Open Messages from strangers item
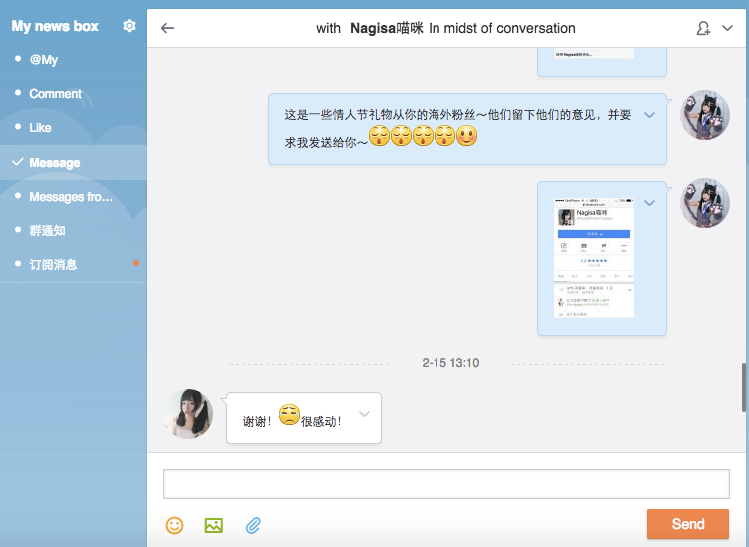Image resolution: width=749 pixels, height=547 pixels. click(73, 197)
